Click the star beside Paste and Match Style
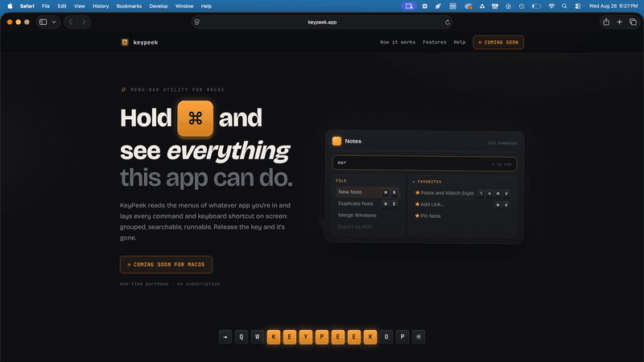Screen dimensions: 644x362 [x=417, y=192]
